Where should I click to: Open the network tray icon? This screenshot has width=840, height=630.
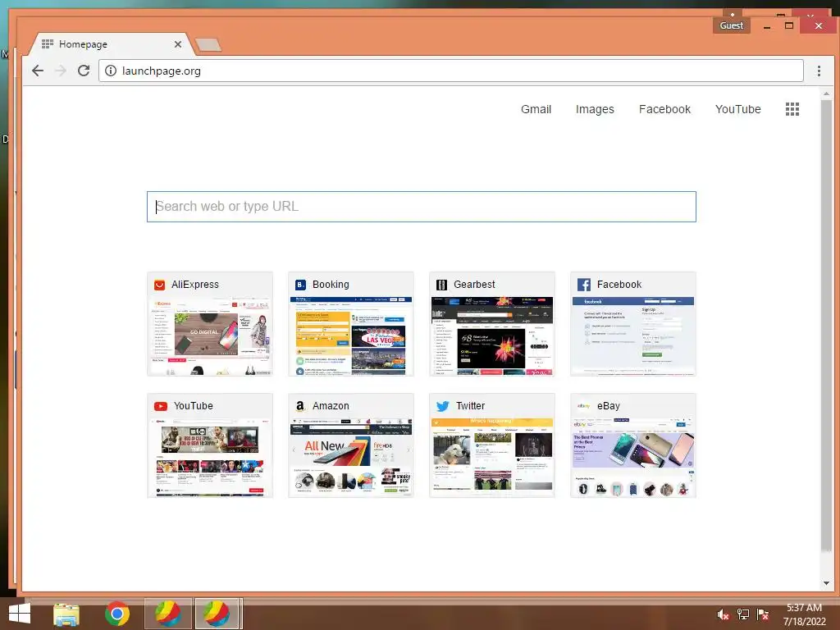(742, 614)
